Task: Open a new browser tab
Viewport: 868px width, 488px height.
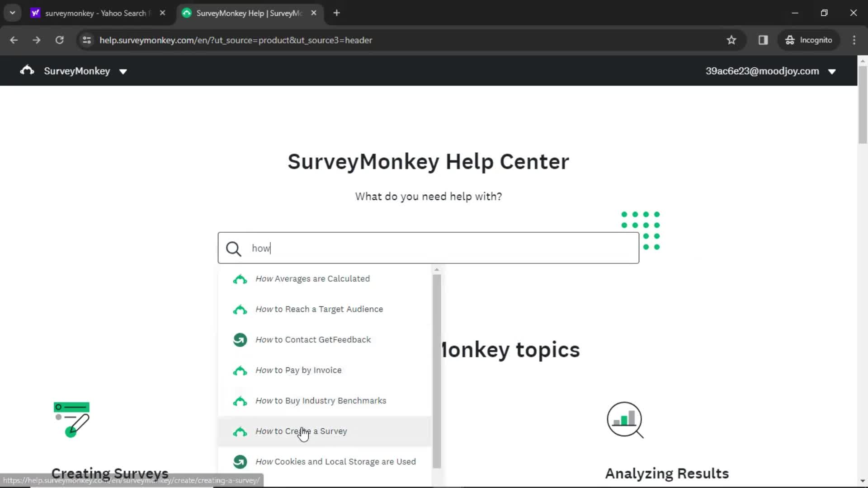Action: 336,13
